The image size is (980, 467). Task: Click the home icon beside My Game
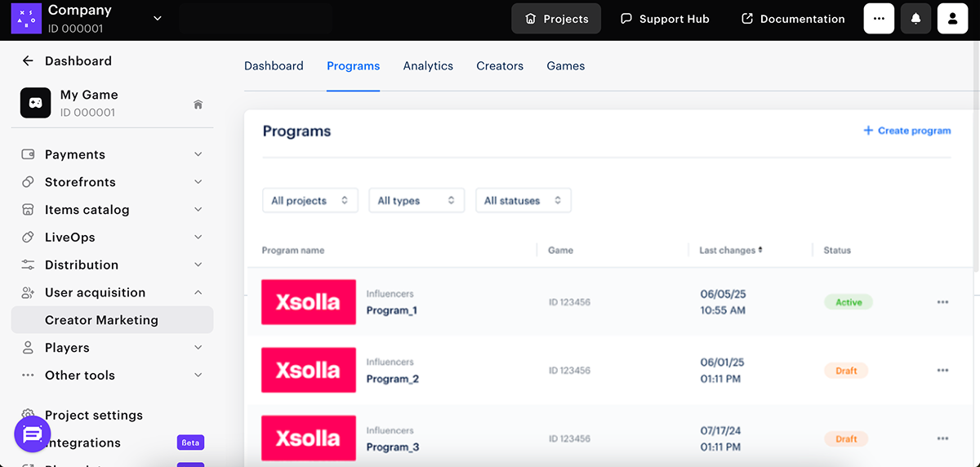(x=198, y=105)
